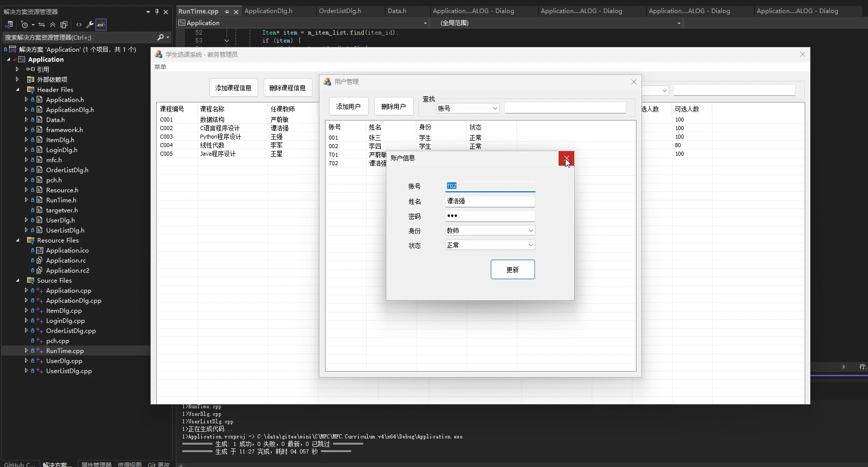
Task: Click the 删除课程信息 button
Action: tap(287, 88)
